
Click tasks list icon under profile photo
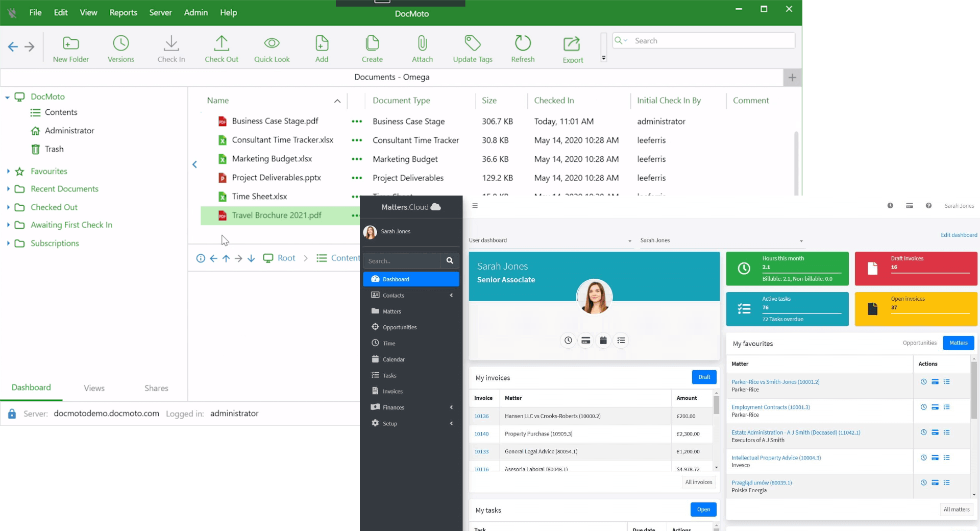[621, 341]
